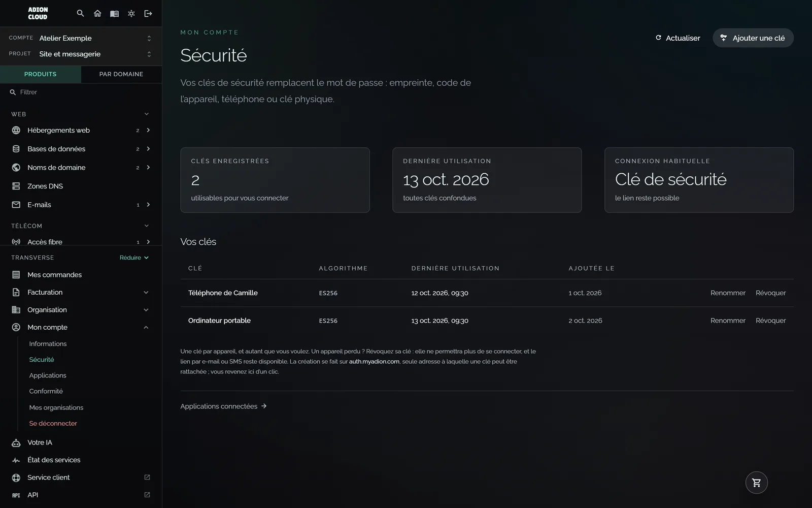Viewport: 812px width, 508px height.
Task: Click Ajouter une clé button
Action: click(753, 38)
